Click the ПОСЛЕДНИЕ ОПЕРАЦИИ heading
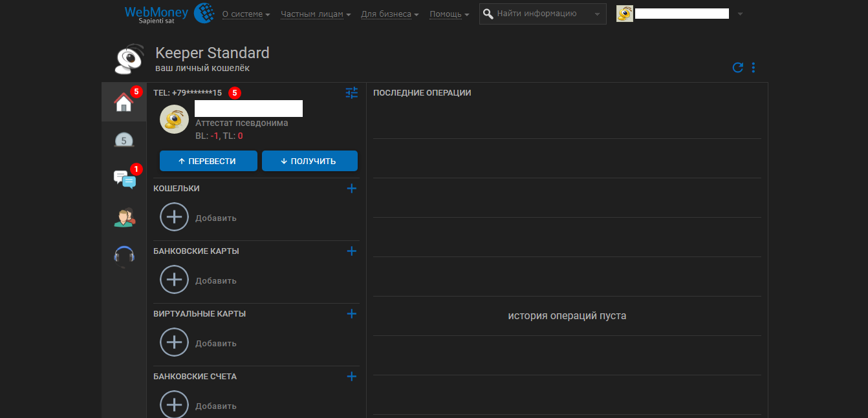Screen dimensions: 868x418 (x=422, y=93)
